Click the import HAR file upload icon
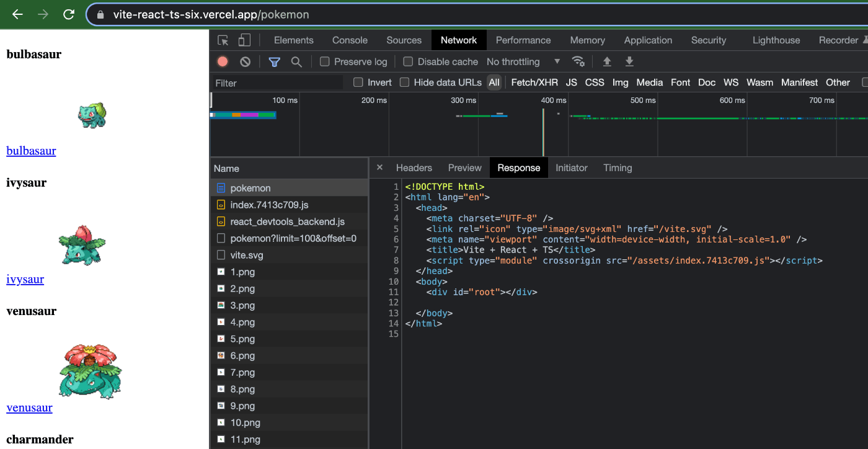The height and width of the screenshot is (449, 868). click(607, 61)
